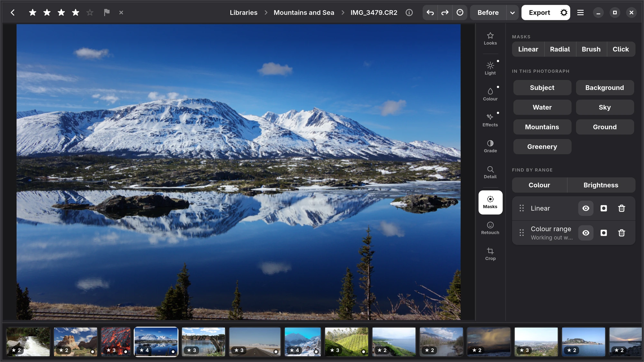The image size is (644, 362).
Task: Open Mountains and Sea breadcrumb folder
Action: point(304,13)
